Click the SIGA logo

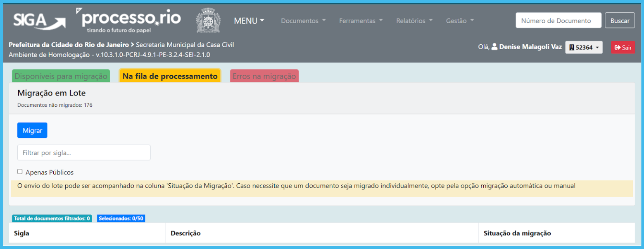pos(38,21)
